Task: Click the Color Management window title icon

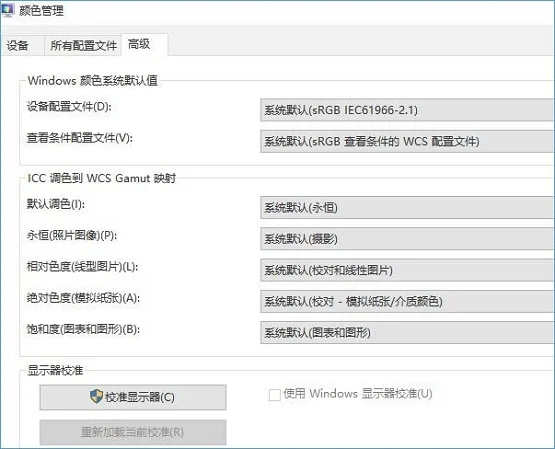Action: point(8,10)
